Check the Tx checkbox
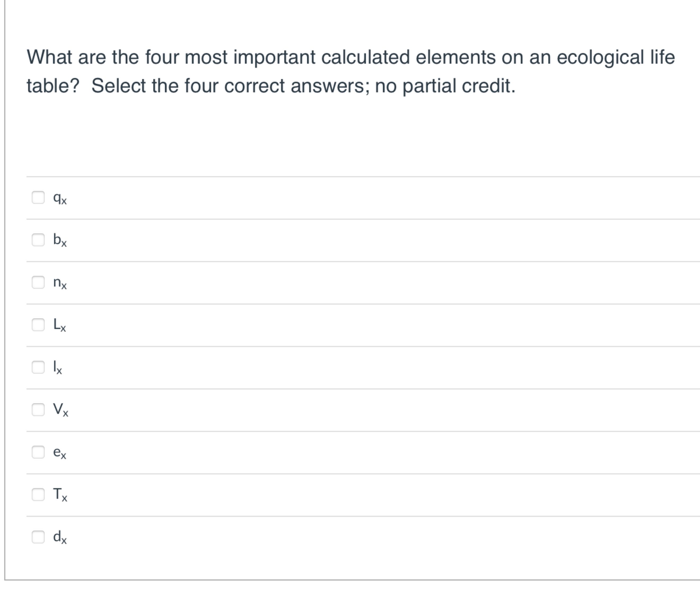 (38, 495)
